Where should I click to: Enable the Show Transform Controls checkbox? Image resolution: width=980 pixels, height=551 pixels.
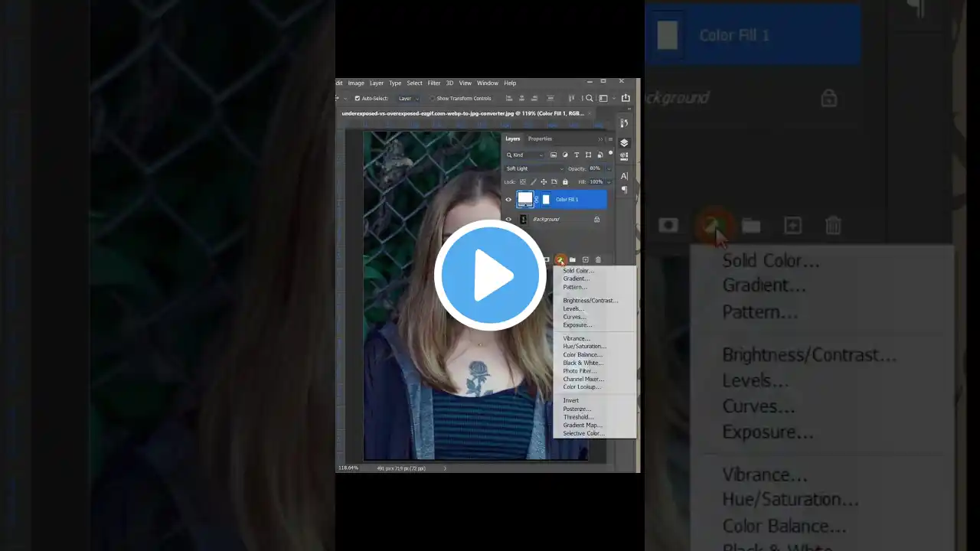(x=432, y=98)
